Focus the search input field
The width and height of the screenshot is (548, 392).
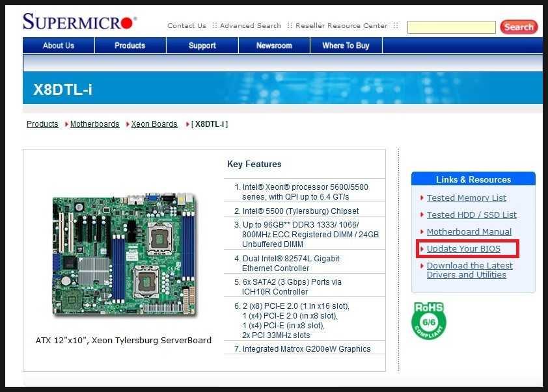pyautogui.click(x=451, y=27)
